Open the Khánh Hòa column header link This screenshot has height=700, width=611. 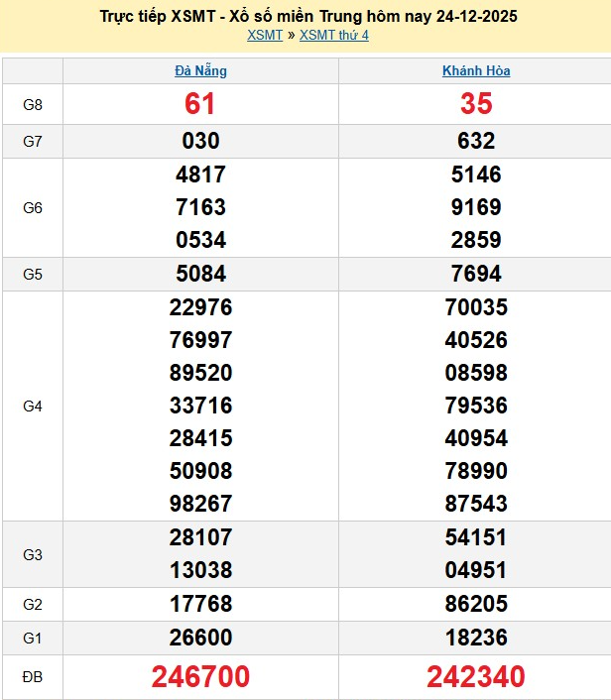point(476,71)
